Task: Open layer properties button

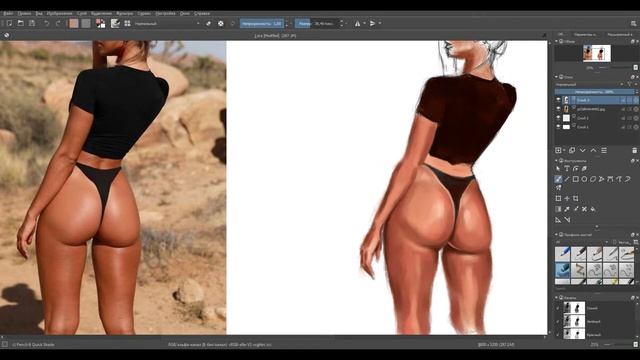Action: 604,150
